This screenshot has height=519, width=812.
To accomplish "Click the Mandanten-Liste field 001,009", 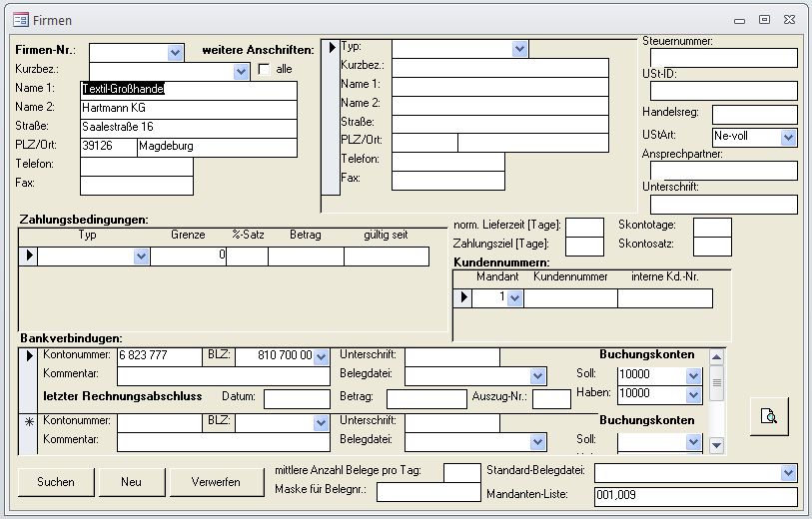I will 696,497.
